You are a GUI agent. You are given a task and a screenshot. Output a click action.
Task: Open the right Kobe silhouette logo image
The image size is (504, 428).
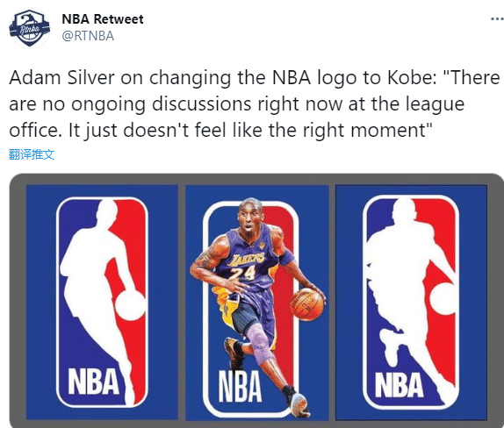pyautogui.click(x=411, y=302)
